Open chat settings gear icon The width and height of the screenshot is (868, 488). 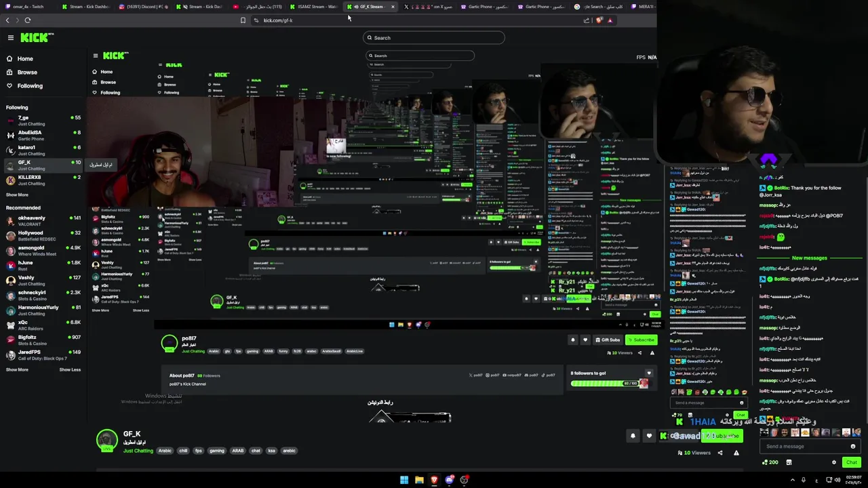click(834, 462)
